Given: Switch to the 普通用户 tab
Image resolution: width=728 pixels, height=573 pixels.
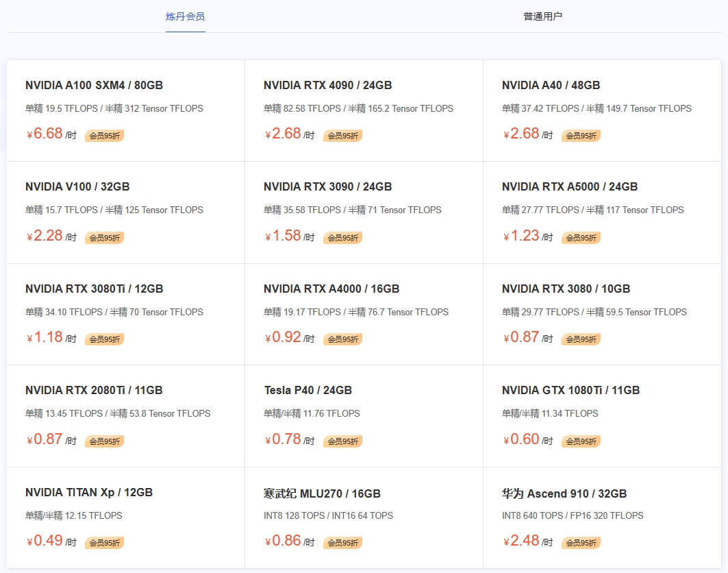Looking at the screenshot, I should (542, 16).
